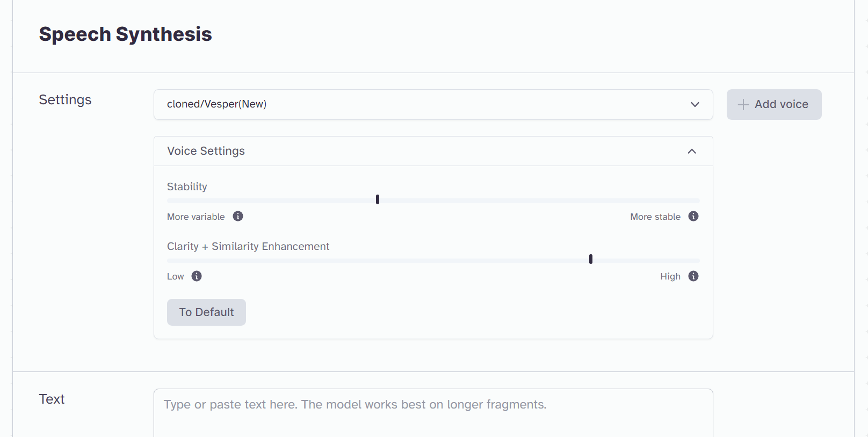The image size is (868, 437).
Task: Click the info icon beside More stable
Action: (693, 216)
